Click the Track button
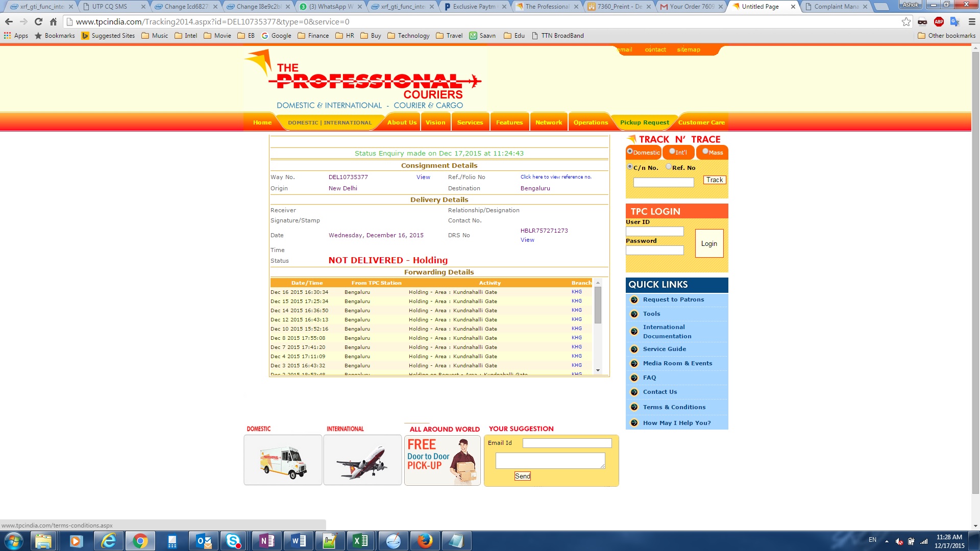The height and width of the screenshot is (551, 980). coord(715,180)
